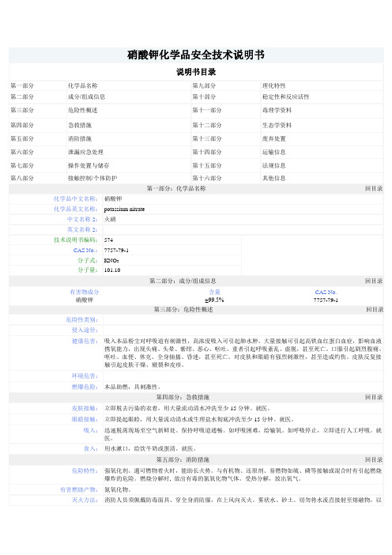Click the 食入 label
This screenshot has height=555, width=392.
[91, 448]
